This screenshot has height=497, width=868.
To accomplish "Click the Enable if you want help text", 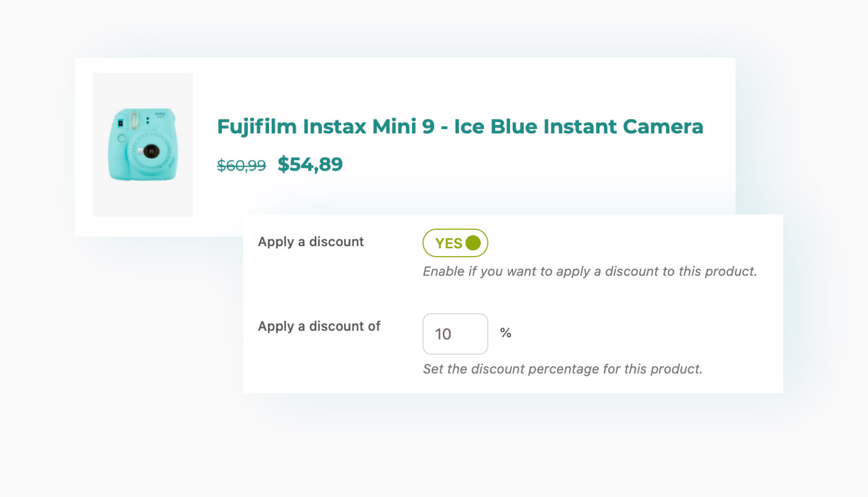I will [x=589, y=272].
